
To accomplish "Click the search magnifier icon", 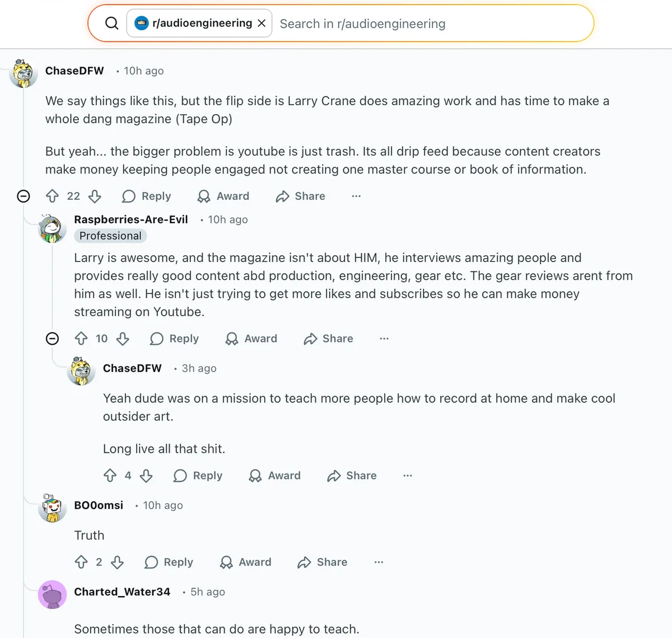I will point(112,24).
